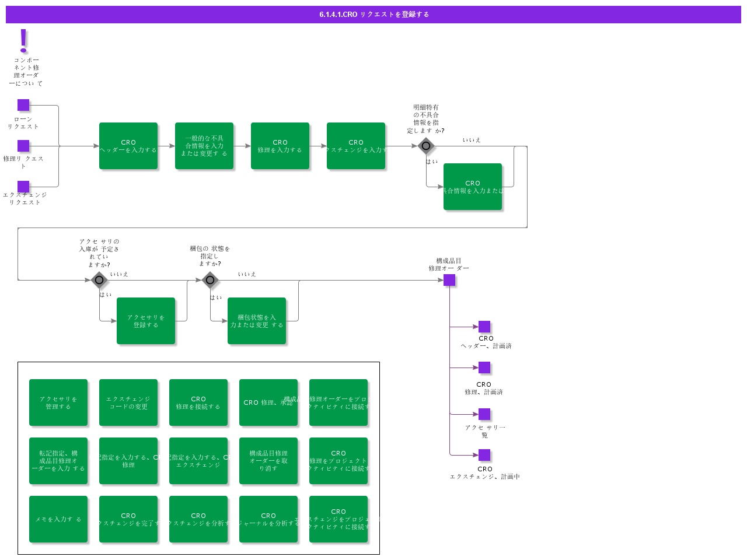Select the CRO 修理、計画済 square

click(484, 367)
